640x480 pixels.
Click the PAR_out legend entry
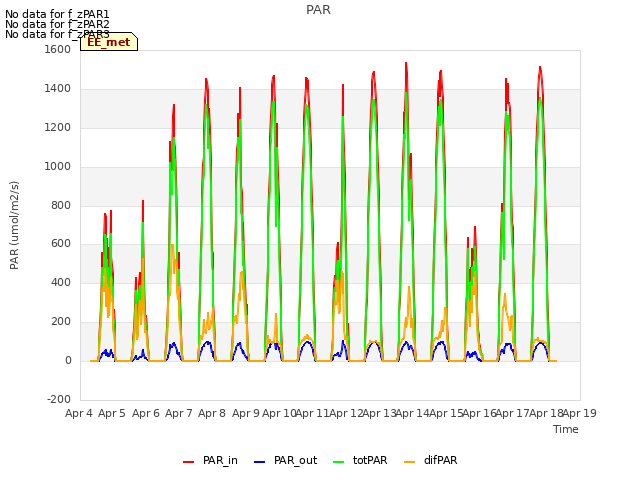(x=285, y=460)
